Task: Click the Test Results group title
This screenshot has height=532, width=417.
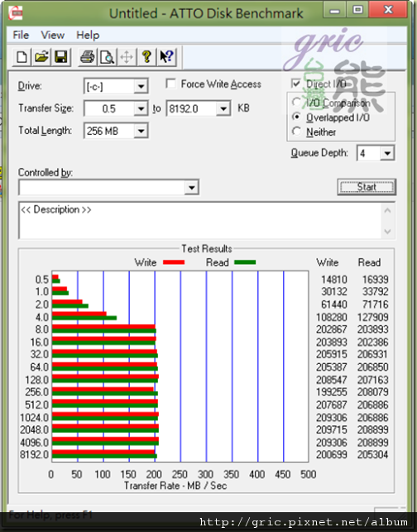Action: click(207, 249)
